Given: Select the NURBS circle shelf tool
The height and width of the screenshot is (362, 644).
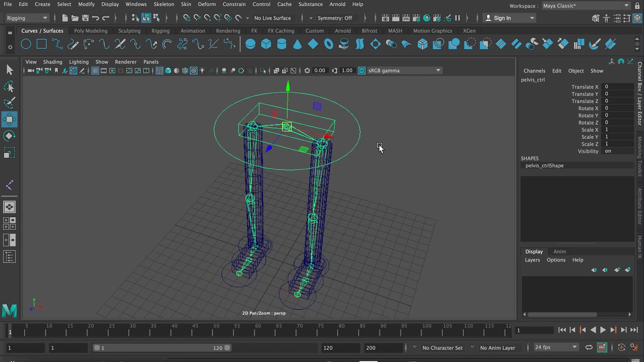Looking at the screenshot, I should (x=26, y=44).
